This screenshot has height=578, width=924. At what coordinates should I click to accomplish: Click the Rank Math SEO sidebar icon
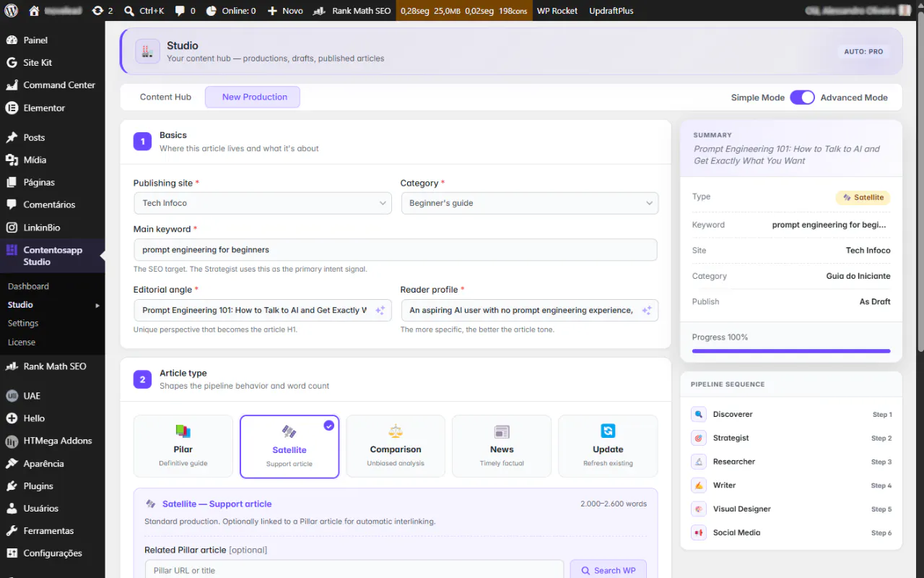tap(12, 366)
